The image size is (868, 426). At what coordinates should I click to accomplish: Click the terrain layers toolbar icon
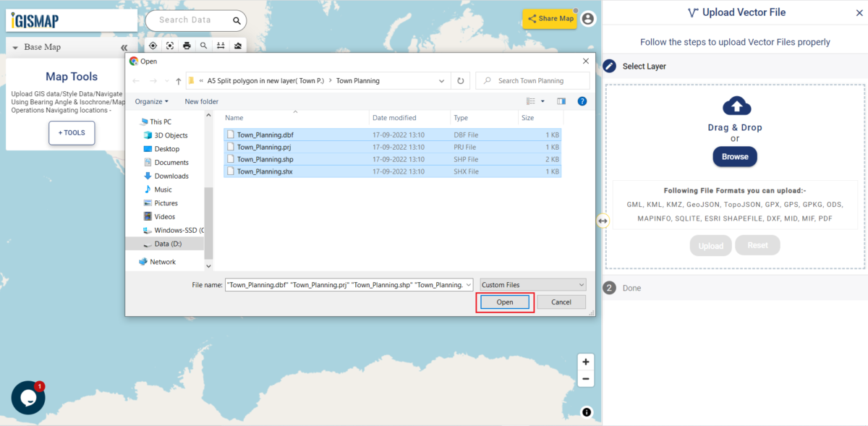(238, 46)
